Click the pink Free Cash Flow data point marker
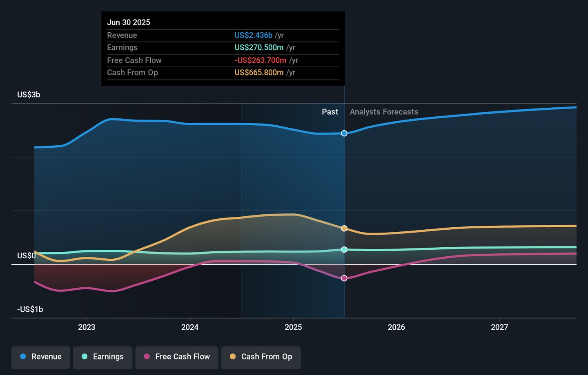 344,278
